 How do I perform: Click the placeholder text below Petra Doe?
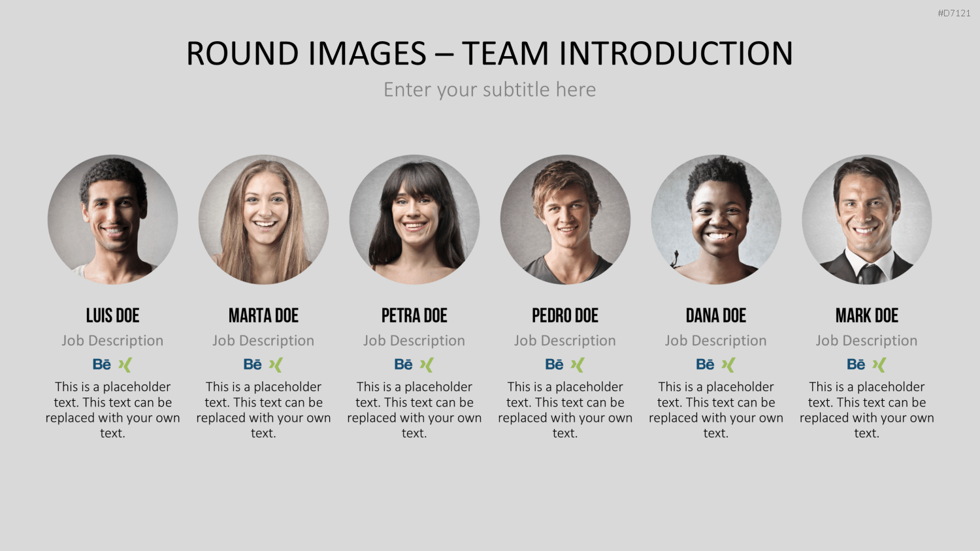pos(415,410)
